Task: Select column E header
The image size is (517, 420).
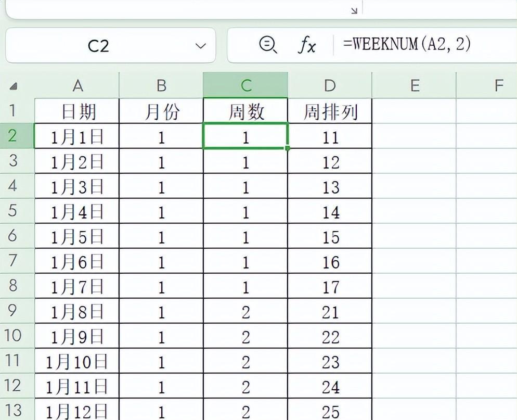Action: coord(414,86)
